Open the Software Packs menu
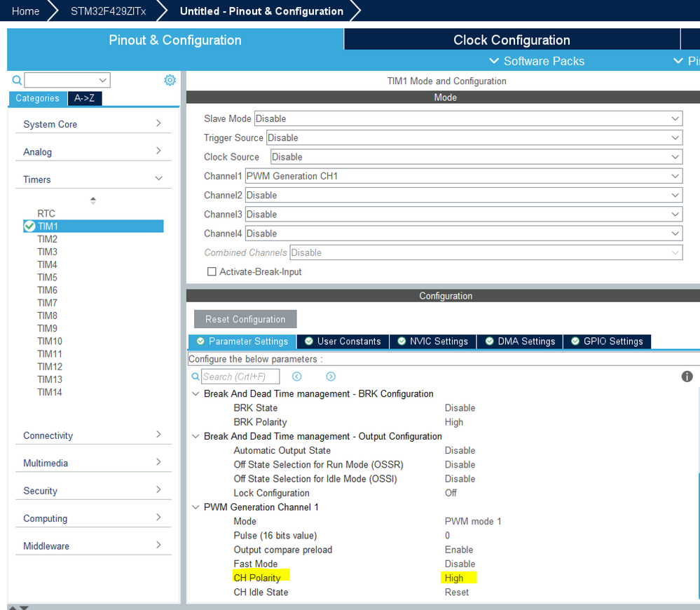 point(537,61)
